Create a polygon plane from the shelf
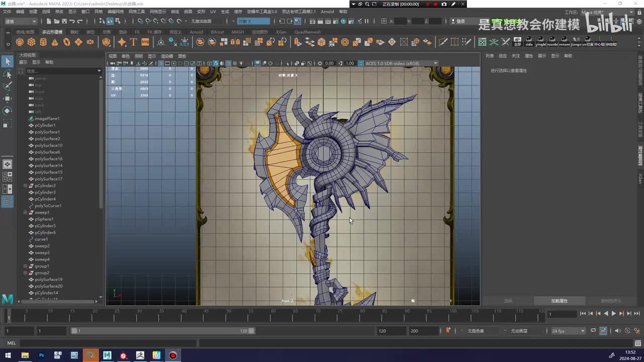Viewport: 644px width, 362px height. (78, 42)
